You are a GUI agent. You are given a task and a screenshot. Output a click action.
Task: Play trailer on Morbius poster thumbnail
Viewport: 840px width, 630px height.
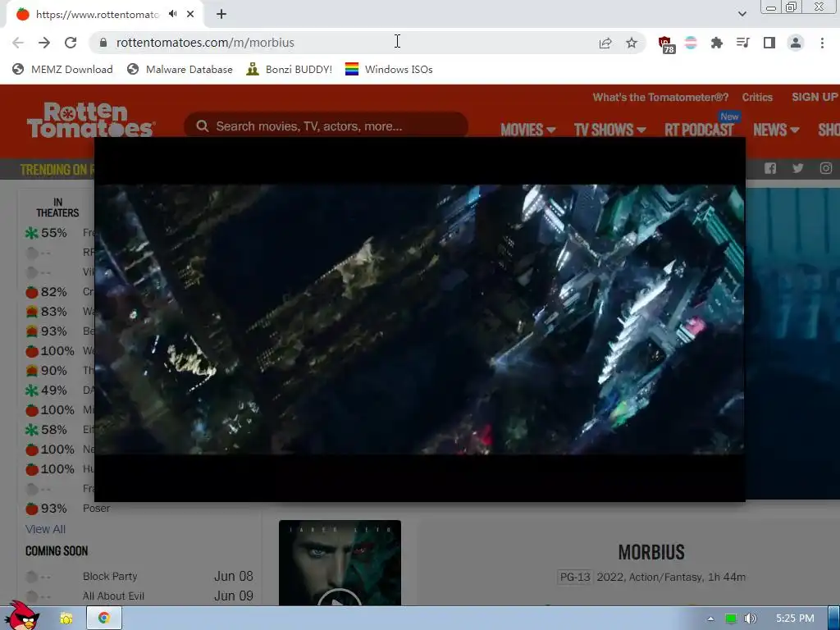click(x=340, y=600)
